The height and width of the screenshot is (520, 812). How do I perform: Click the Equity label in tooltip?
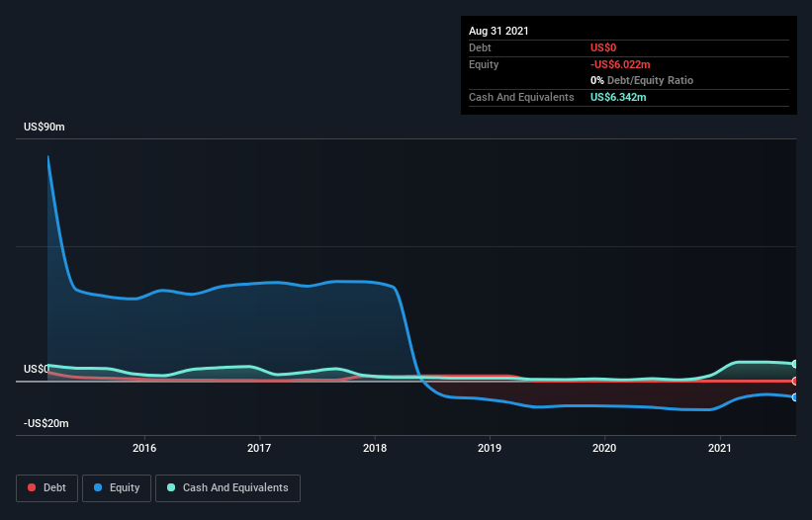point(484,64)
